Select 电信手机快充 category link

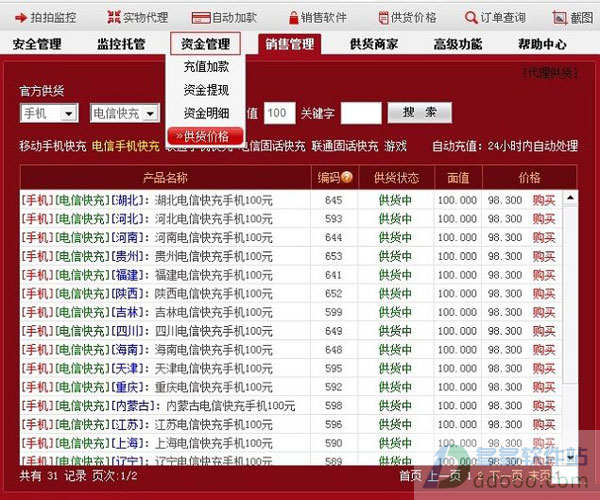pos(126,146)
